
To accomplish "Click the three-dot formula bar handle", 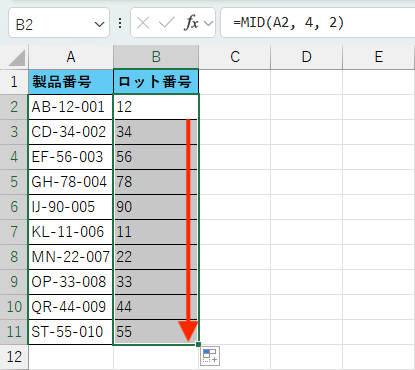I will 120,23.
